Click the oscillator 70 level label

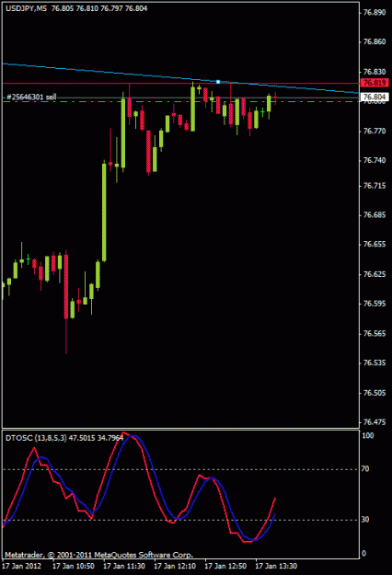pos(365,469)
